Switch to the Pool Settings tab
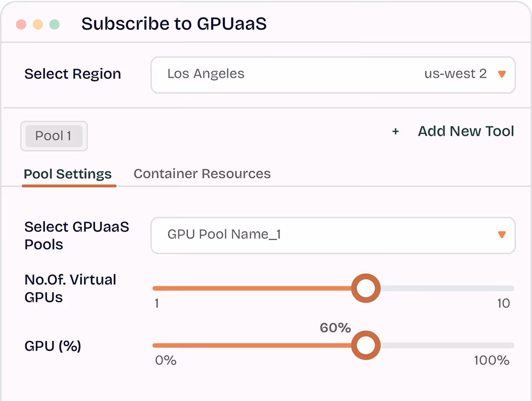This screenshot has width=532, height=401. point(68,174)
